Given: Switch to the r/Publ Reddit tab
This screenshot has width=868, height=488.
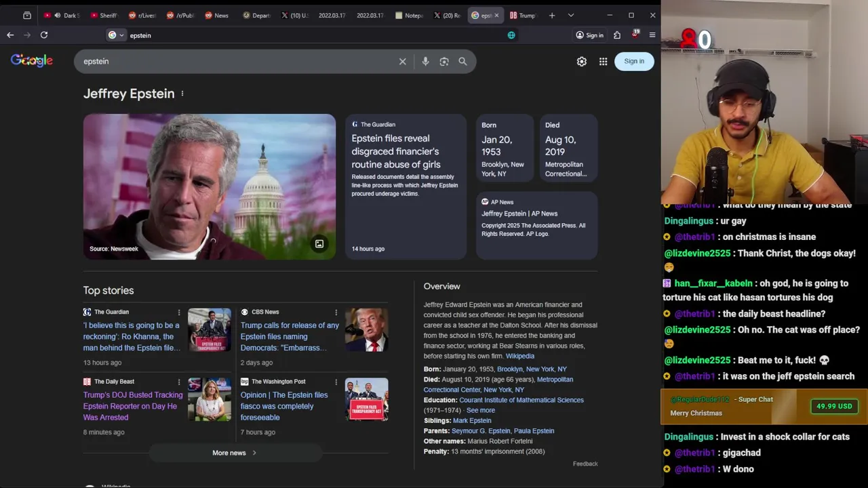Looking at the screenshot, I should click(179, 15).
